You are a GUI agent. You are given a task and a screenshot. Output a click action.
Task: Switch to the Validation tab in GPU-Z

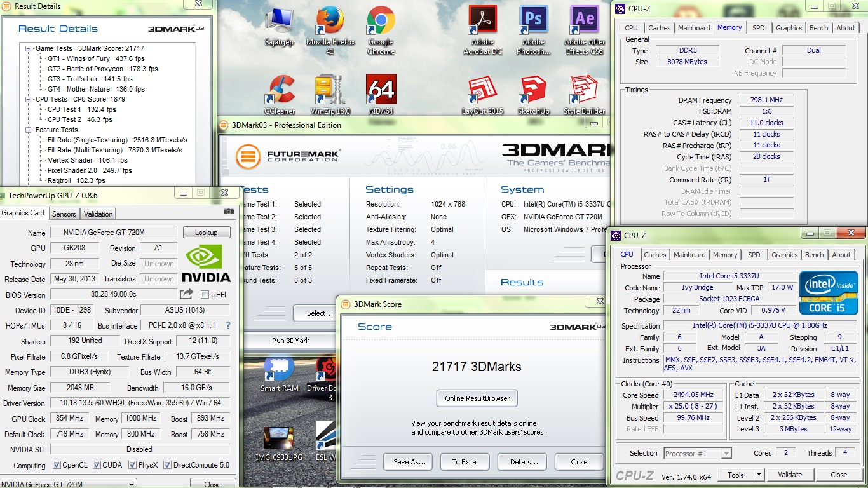tap(98, 214)
